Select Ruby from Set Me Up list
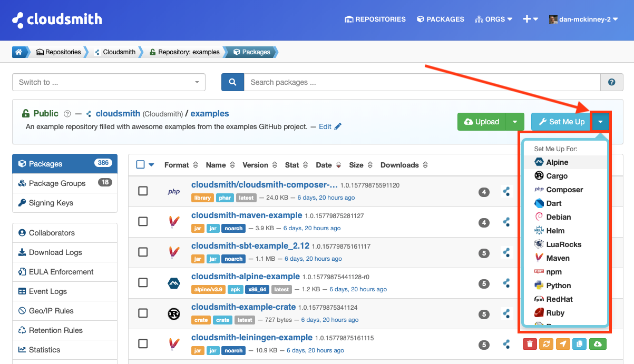The width and height of the screenshot is (634, 364). point(565,313)
